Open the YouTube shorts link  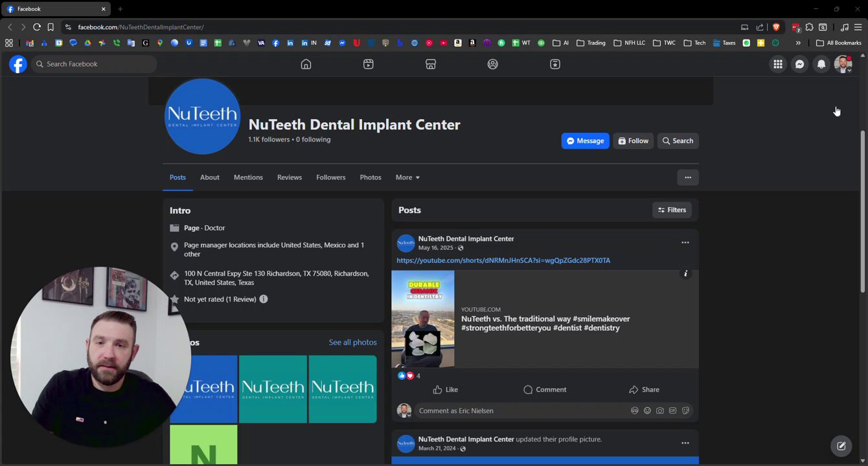coord(503,260)
